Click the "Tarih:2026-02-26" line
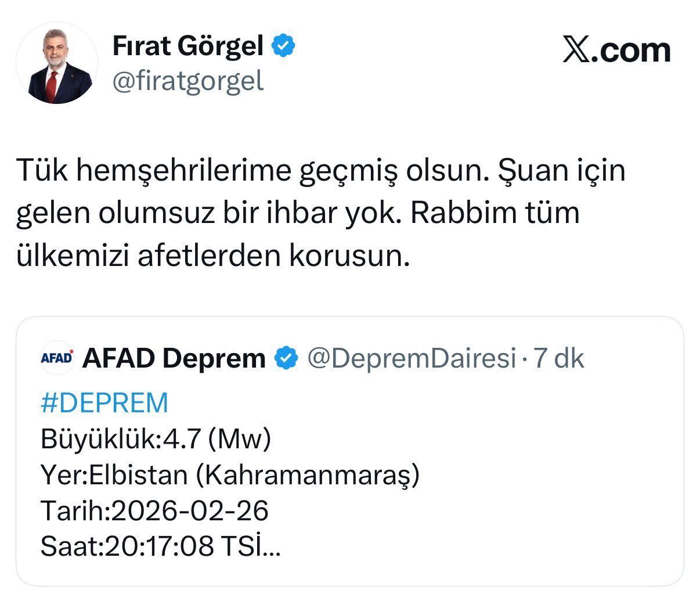The width and height of the screenshot is (700, 608). pyautogui.click(x=154, y=510)
